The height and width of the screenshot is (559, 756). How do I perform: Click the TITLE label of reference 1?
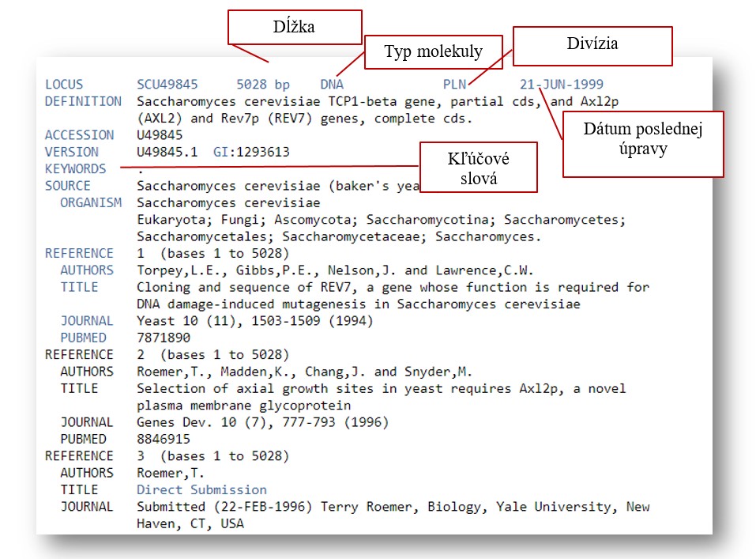[x=80, y=287]
